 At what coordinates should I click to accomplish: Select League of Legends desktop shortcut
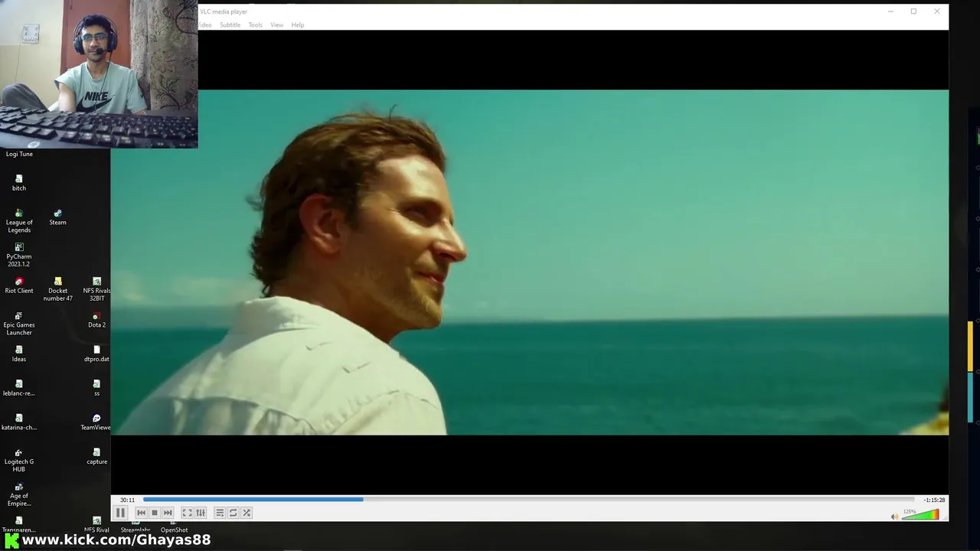click(x=19, y=221)
